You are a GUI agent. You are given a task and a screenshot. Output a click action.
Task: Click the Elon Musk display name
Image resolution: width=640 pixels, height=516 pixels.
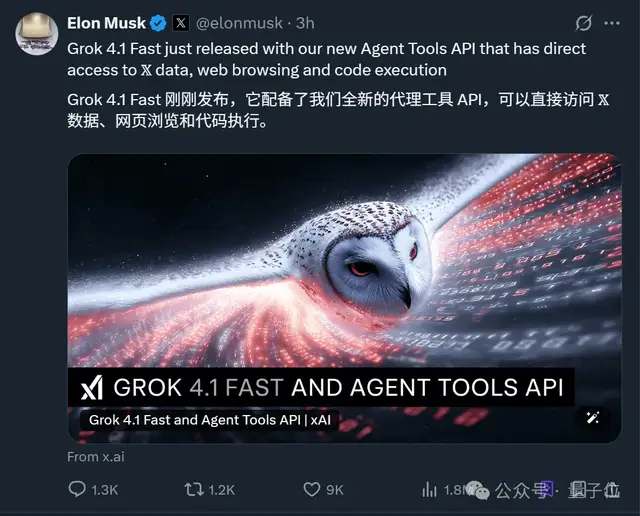[x=106, y=23]
